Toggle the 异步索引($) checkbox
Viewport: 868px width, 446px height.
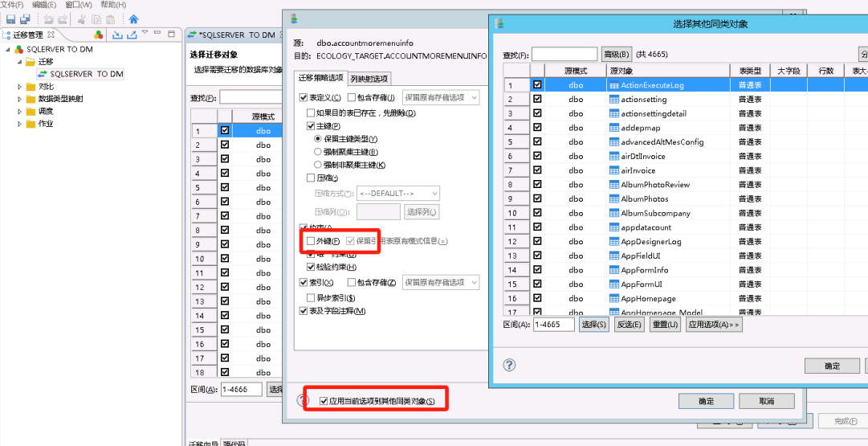tap(311, 297)
